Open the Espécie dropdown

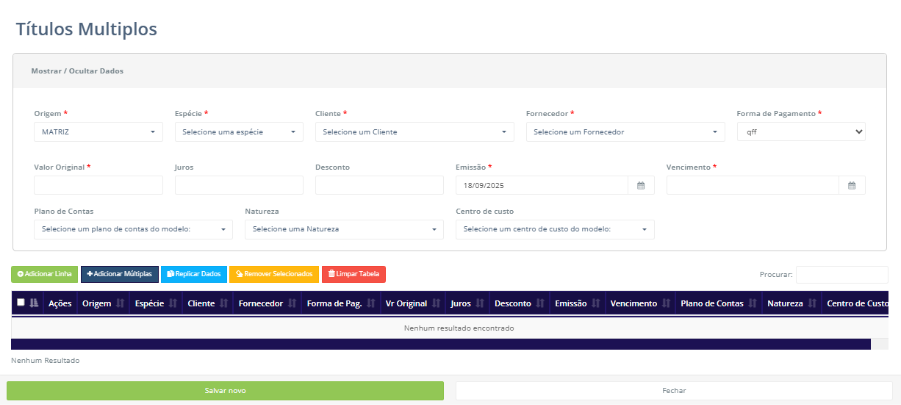(238, 132)
